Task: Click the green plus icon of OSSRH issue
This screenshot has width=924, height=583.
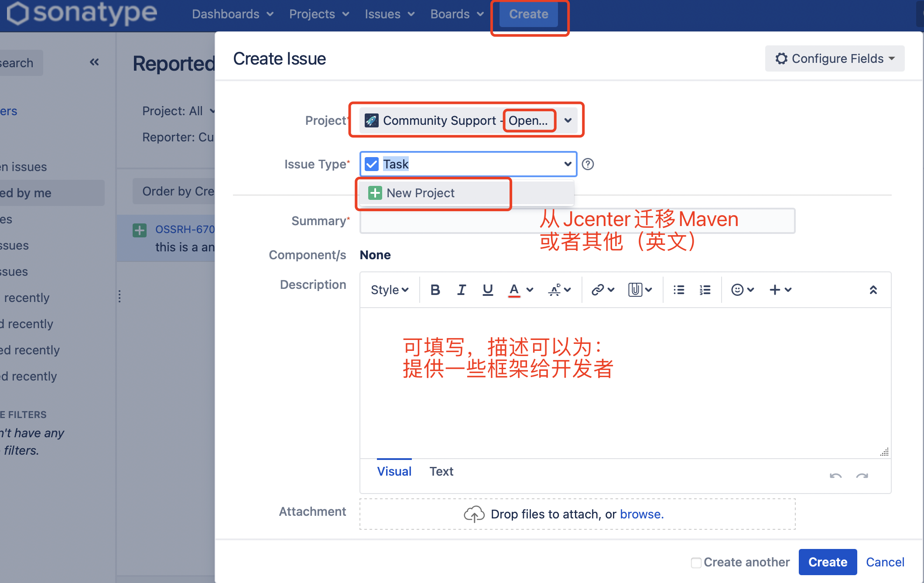Action: (x=140, y=230)
